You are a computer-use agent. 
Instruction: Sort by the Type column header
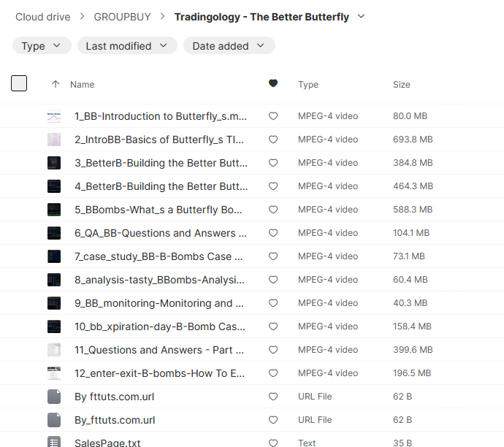pyautogui.click(x=308, y=85)
